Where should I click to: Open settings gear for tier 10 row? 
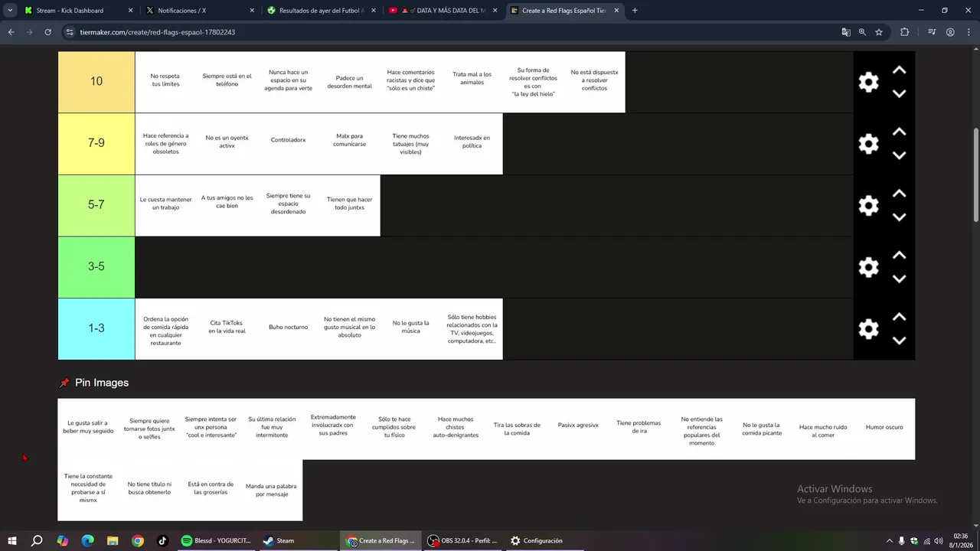pyautogui.click(x=868, y=83)
